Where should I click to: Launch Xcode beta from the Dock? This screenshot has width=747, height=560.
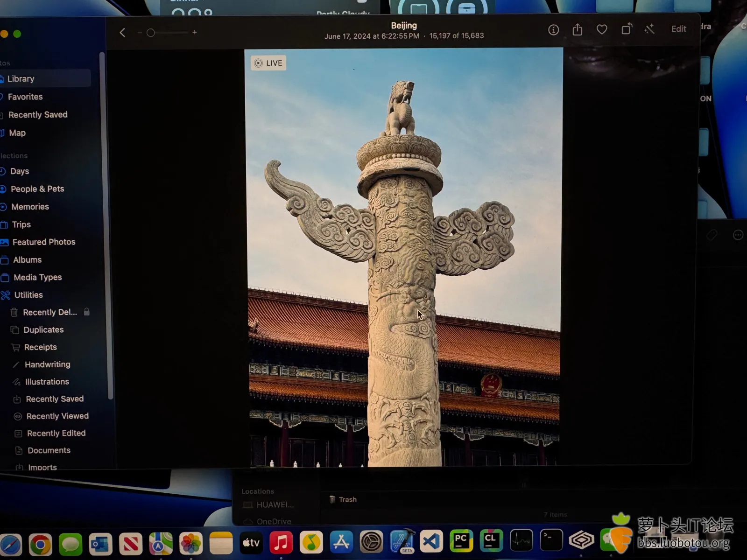point(402,541)
